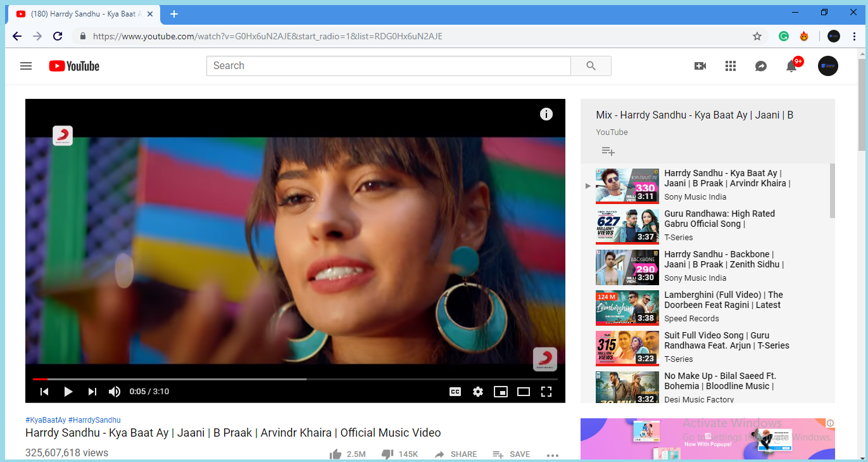Viewport: 868px width, 462px height.
Task: Open the notifications bell
Action: pyautogui.click(x=791, y=66)
